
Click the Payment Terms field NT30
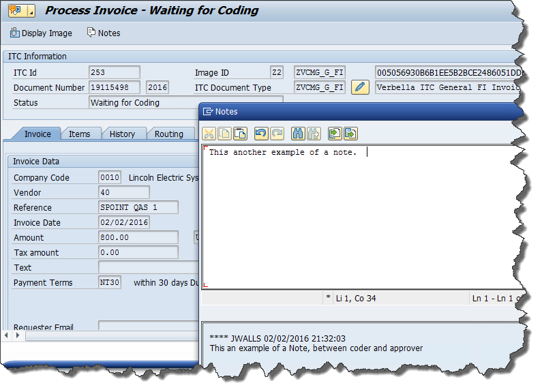pyautogui.click(x=110, y=282)
